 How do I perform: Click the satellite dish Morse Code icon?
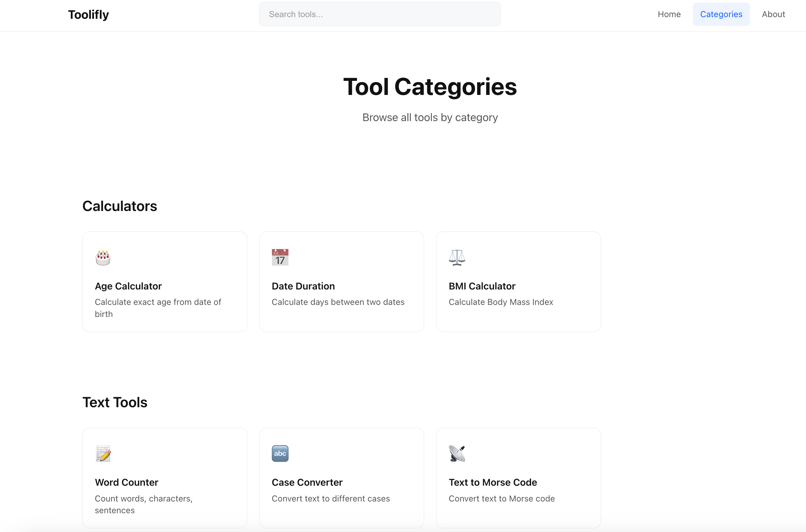457,454
